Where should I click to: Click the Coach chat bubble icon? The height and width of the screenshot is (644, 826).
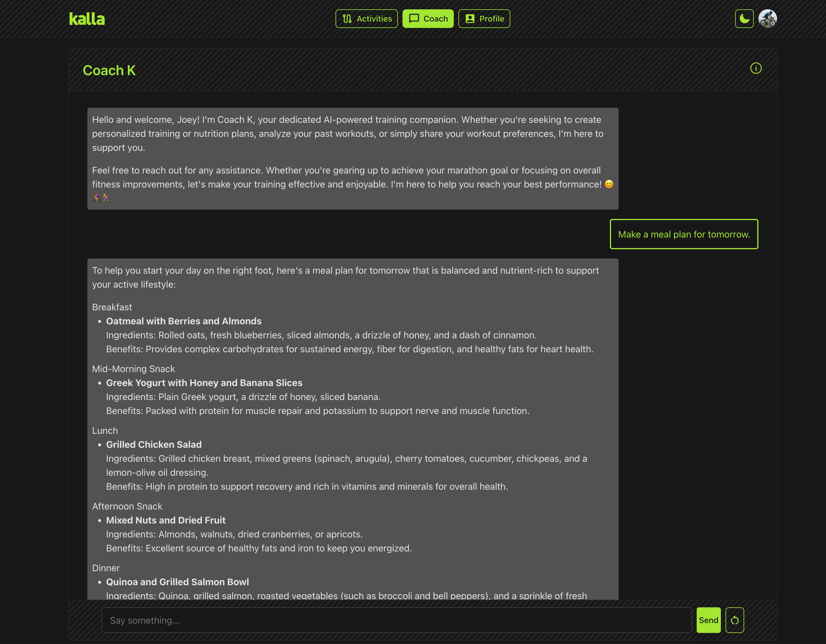tap(414, 19)
